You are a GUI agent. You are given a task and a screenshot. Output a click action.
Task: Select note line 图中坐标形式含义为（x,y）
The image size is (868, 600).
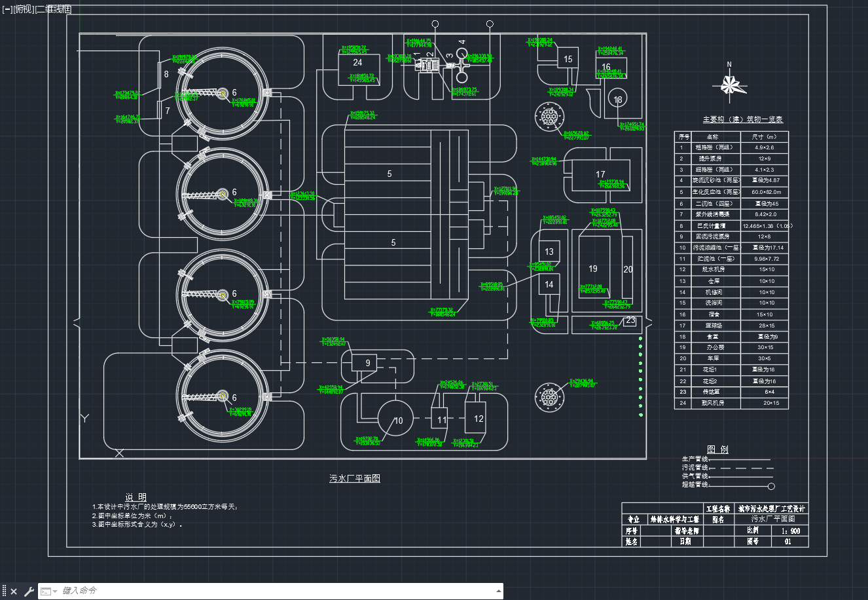[x=137, y=524]
